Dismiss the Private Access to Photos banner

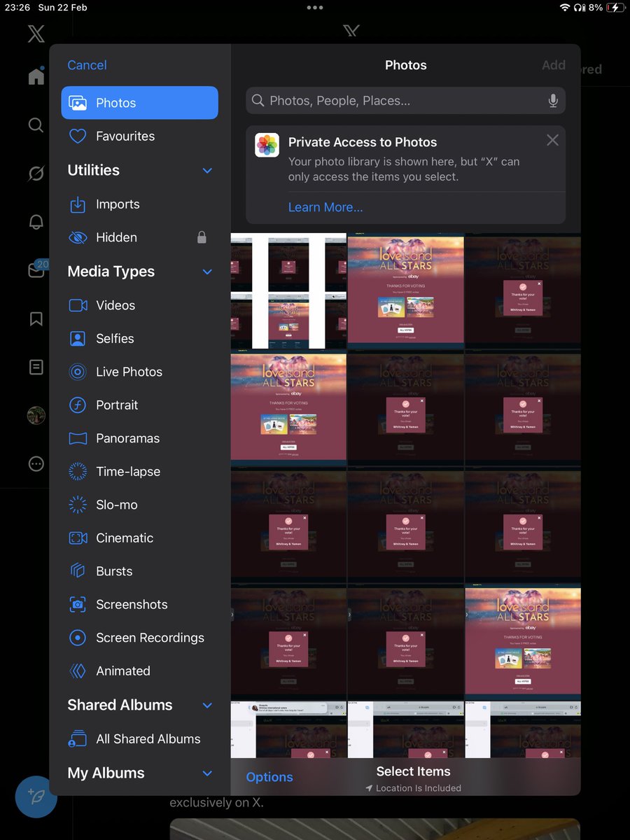(552, 140)
